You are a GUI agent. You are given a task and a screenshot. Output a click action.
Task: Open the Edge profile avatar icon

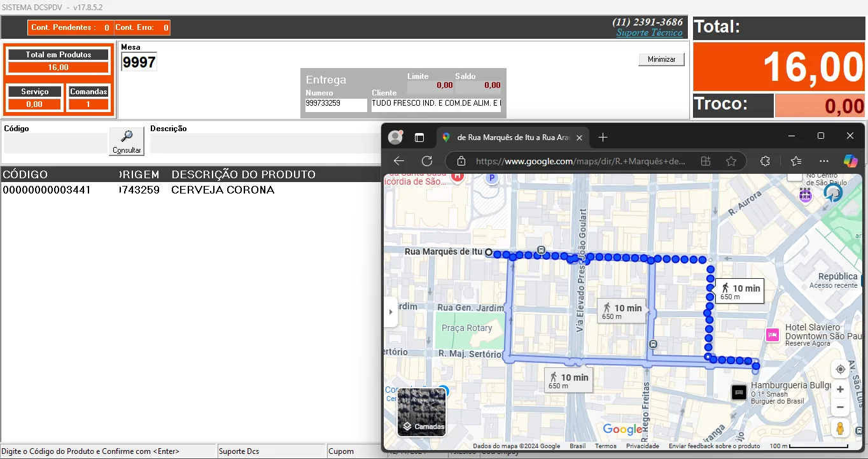click(x=396, y=137)
